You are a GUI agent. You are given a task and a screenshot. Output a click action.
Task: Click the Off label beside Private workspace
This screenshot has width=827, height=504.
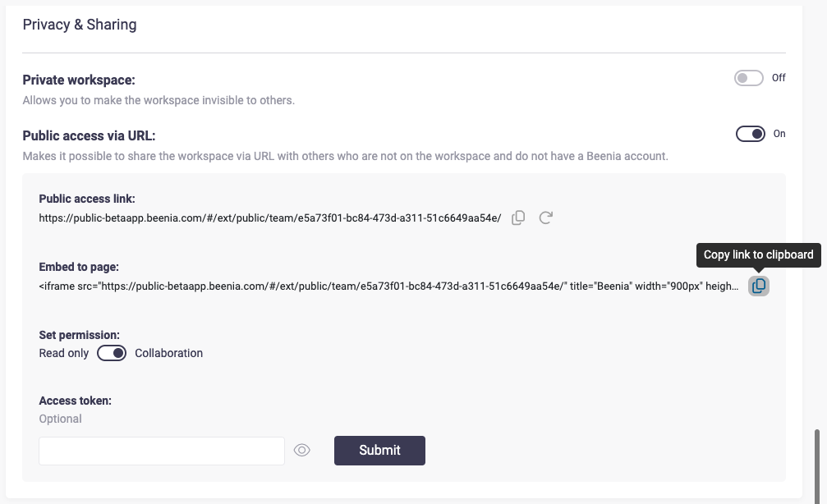pos(779,78)
